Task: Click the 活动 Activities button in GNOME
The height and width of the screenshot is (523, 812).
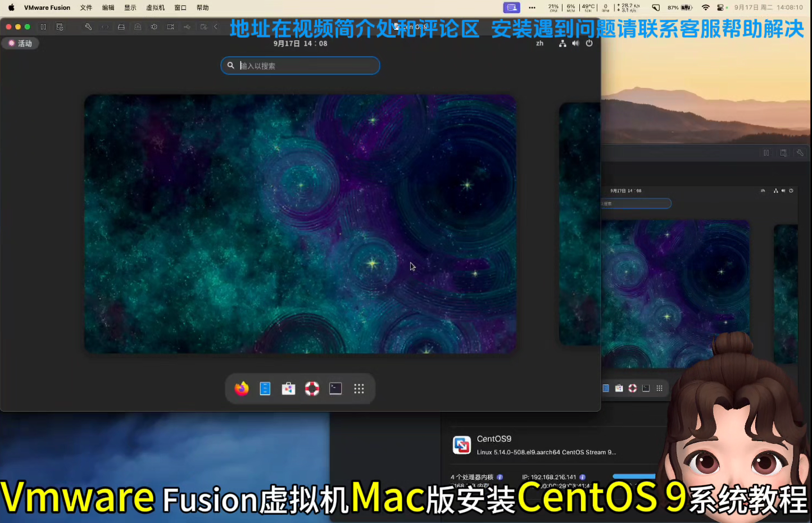Action: pos(21,43)
